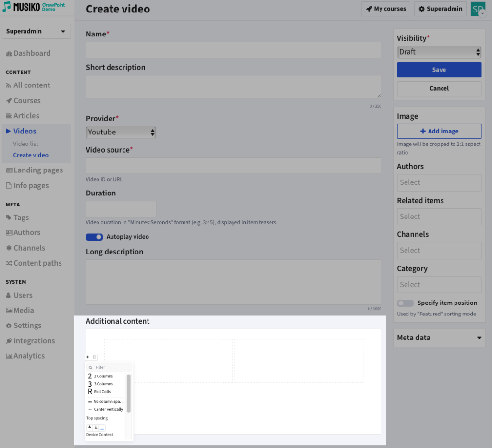Toggle the Autoplay video switch
Image resolution: width=492 pixels, height=448 pixels.
94,237
